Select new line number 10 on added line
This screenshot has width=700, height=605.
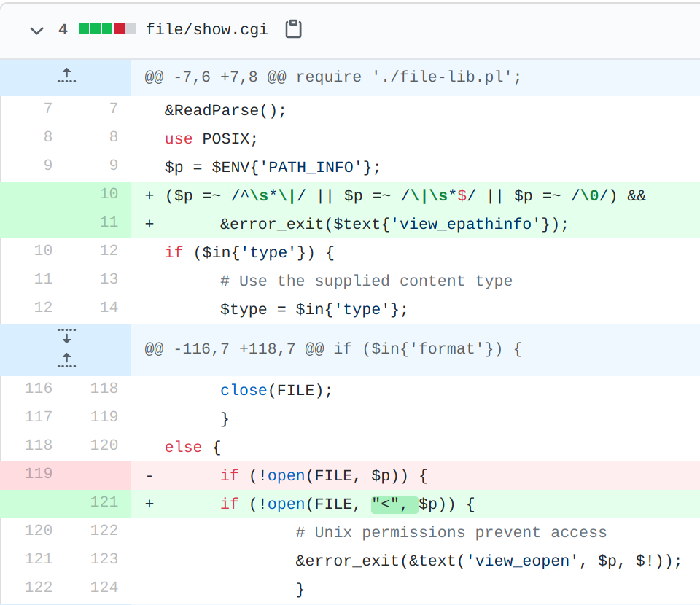click(x=108, y=194)
